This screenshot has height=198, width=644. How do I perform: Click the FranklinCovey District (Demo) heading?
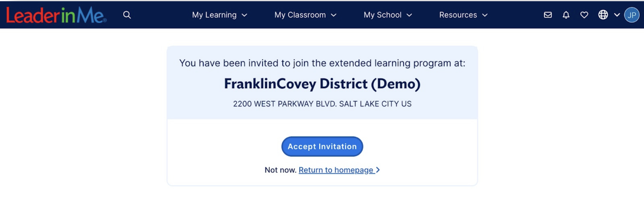322,84
